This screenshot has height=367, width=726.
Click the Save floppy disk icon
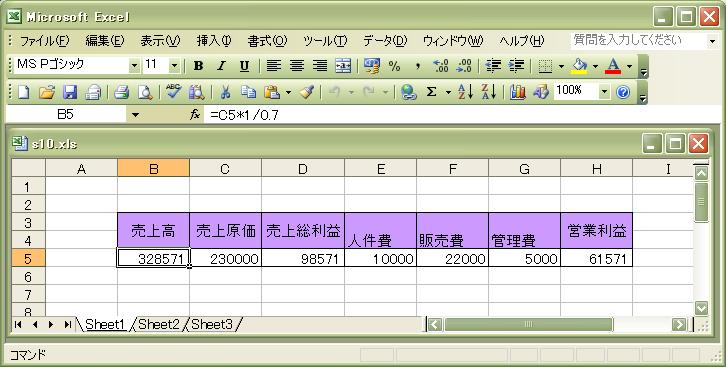[x=70, y=92]
